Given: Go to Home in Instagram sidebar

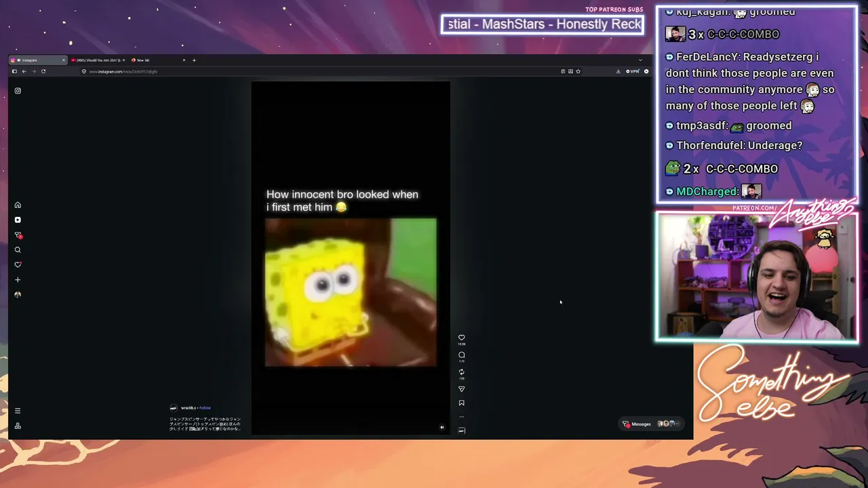Looking at the screenshot, I should point(18,205).
